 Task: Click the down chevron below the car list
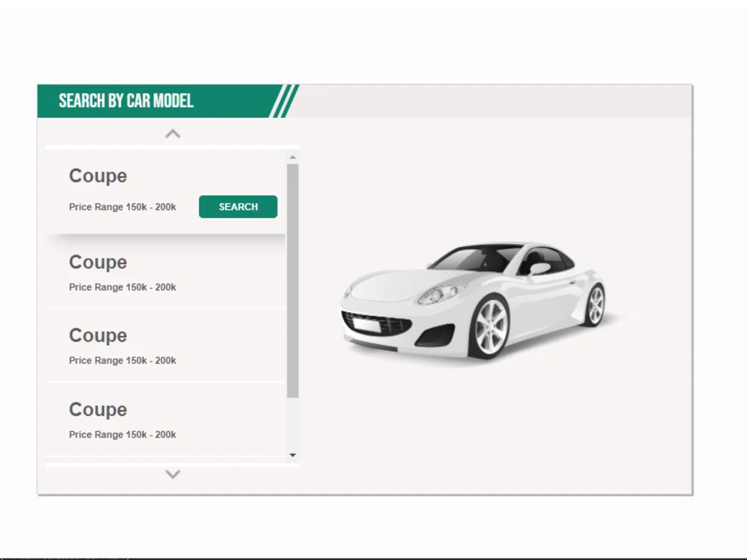point(173,474)
